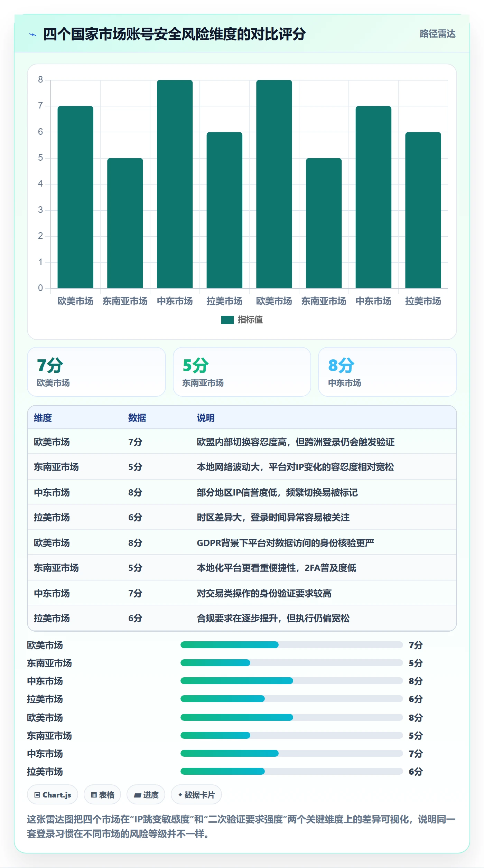Click the footer paragraph starting 这张雷达图

242,826
